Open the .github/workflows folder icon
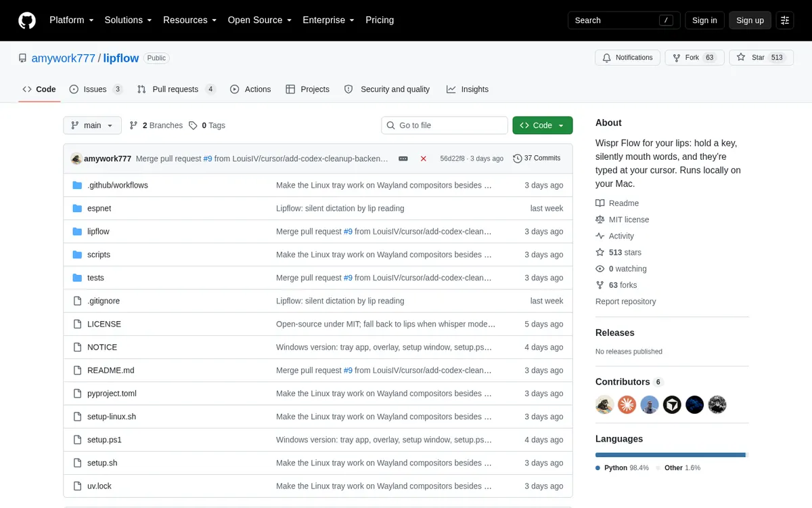 tap(77, 185)
